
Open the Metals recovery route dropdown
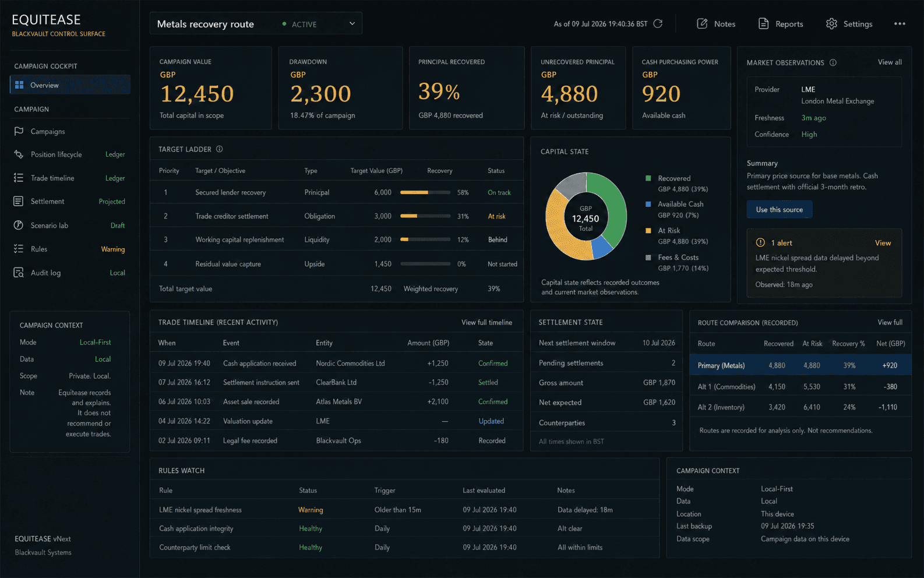tap(256, 23)
